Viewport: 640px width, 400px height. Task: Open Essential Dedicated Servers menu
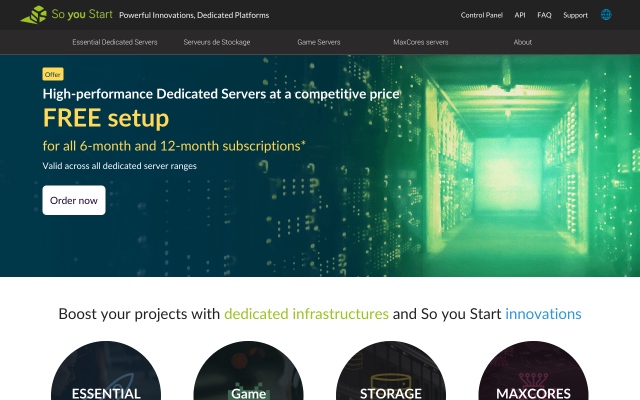115,42
